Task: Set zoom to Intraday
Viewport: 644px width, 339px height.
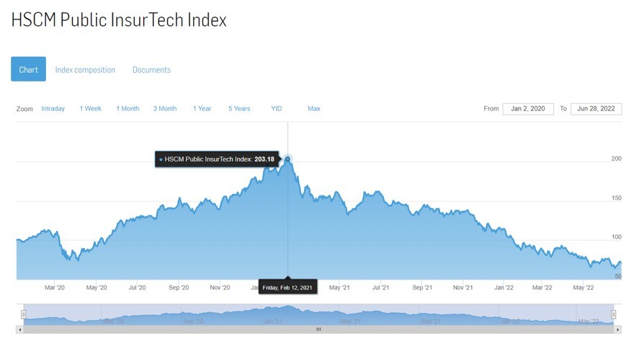Action: (53, 109)
